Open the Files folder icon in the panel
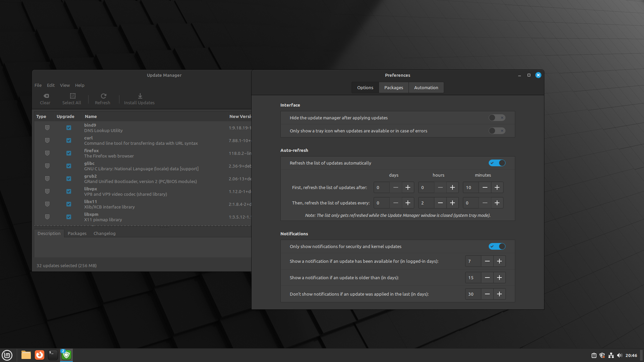 coord(26,355)
